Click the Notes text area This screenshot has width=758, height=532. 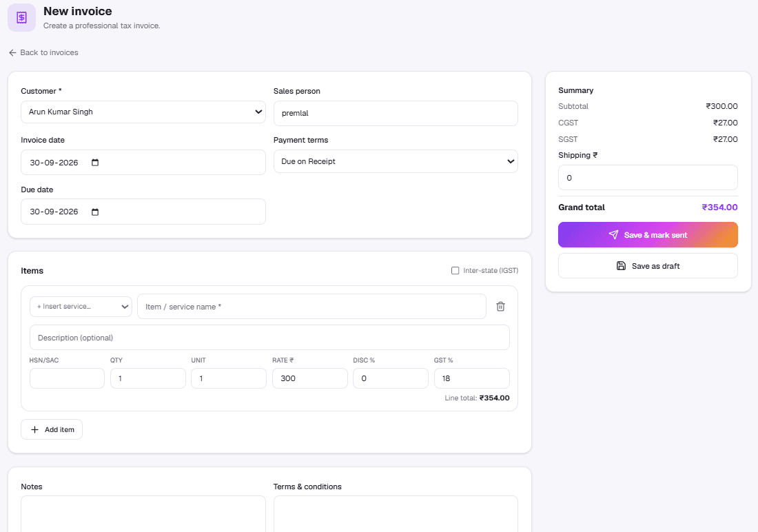coord(143,513)
